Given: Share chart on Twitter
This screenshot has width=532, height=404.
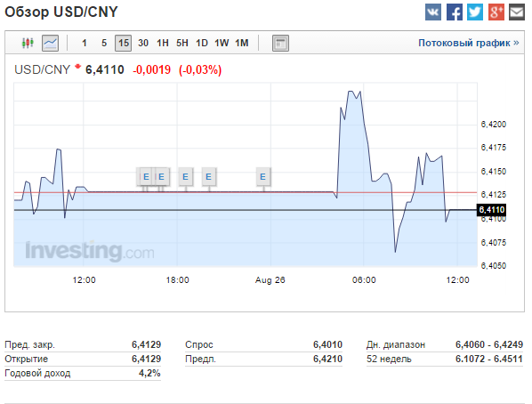Looking at the screenshot, I should click(475, 12).
